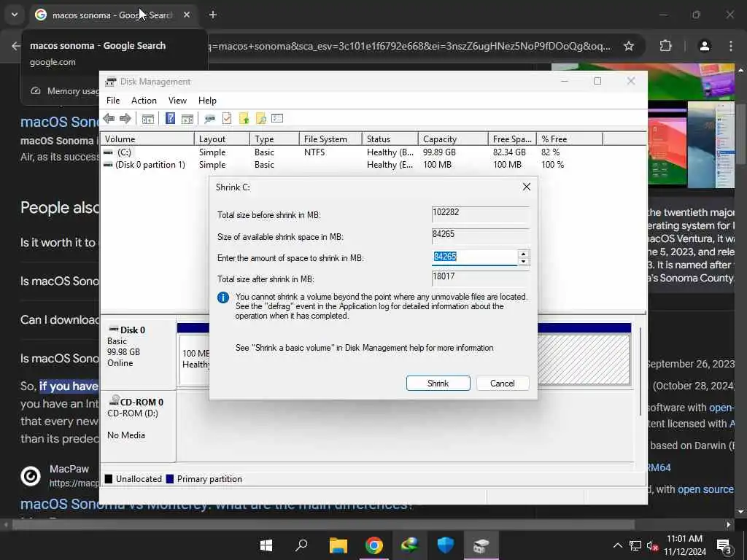
Task: Click the Back arrow in Disk Management toolbar
Action: coord(109,119)
